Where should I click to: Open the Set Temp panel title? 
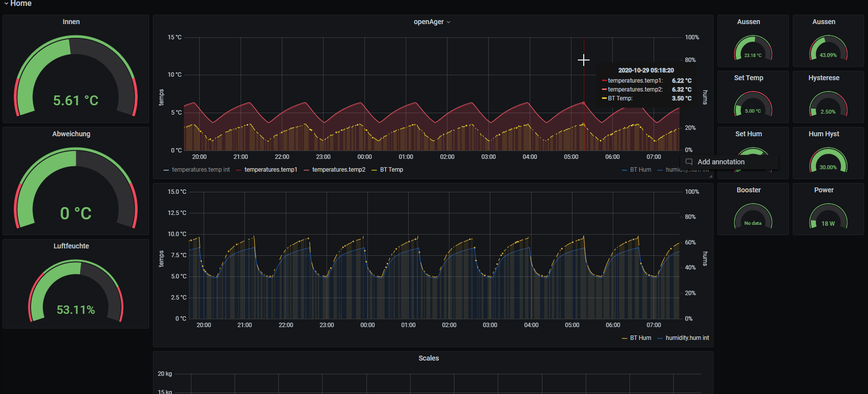point(748,78)
